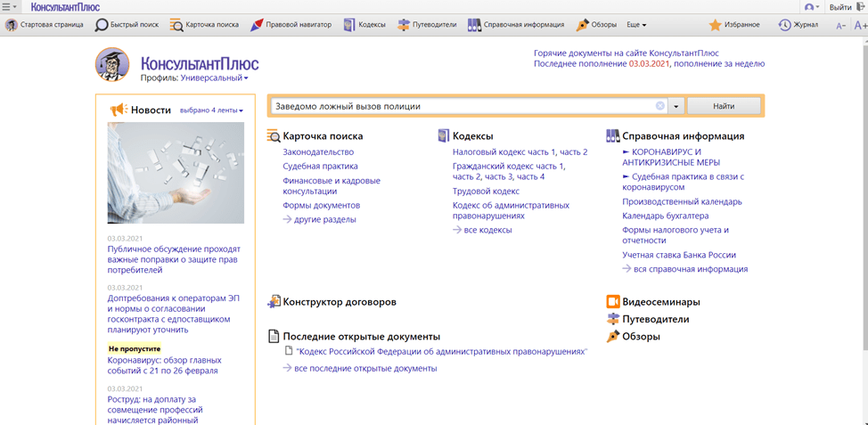Image resolution: width=868 pixels, height=425 pixels.
Task: Click the news image thumbnail
Action: click(x=176, y=173)
